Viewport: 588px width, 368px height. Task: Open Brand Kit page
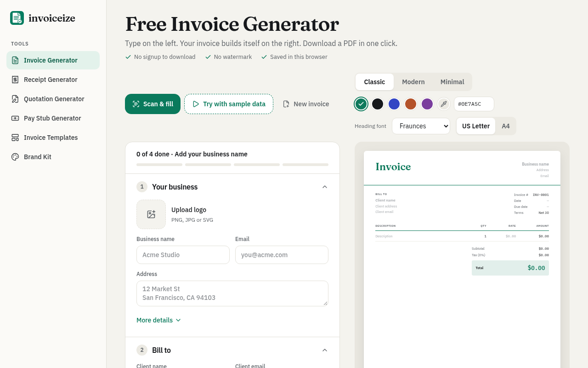tap(53, 157)
